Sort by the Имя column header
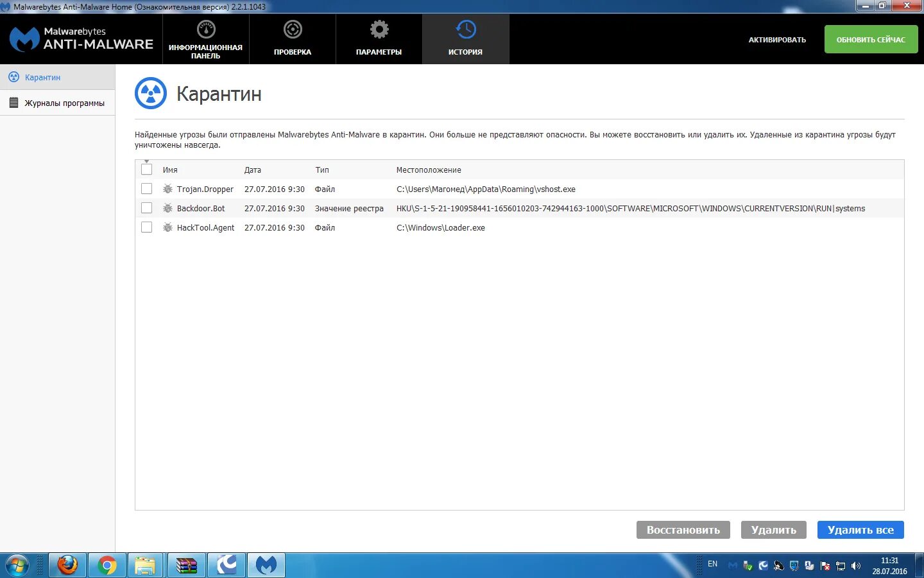 (170, 170)
